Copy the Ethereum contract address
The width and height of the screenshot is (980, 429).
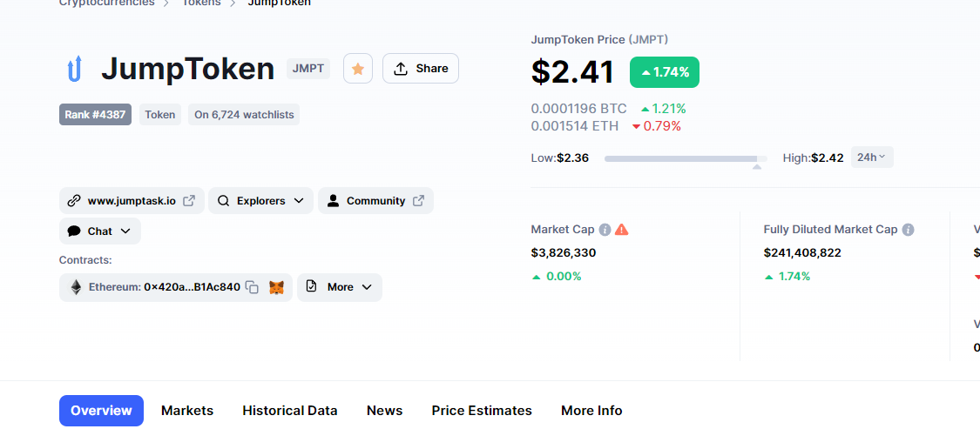252,287
